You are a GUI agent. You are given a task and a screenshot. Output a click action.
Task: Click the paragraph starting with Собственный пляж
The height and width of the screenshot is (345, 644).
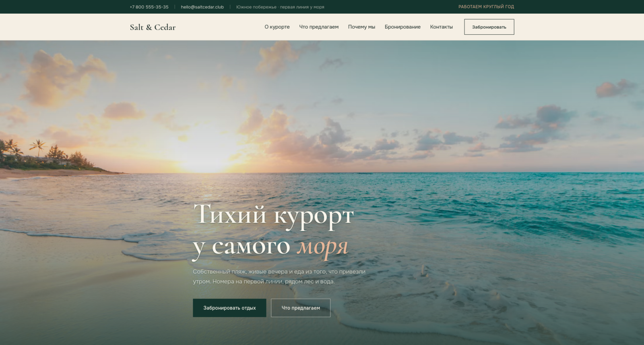click(279, 276)
